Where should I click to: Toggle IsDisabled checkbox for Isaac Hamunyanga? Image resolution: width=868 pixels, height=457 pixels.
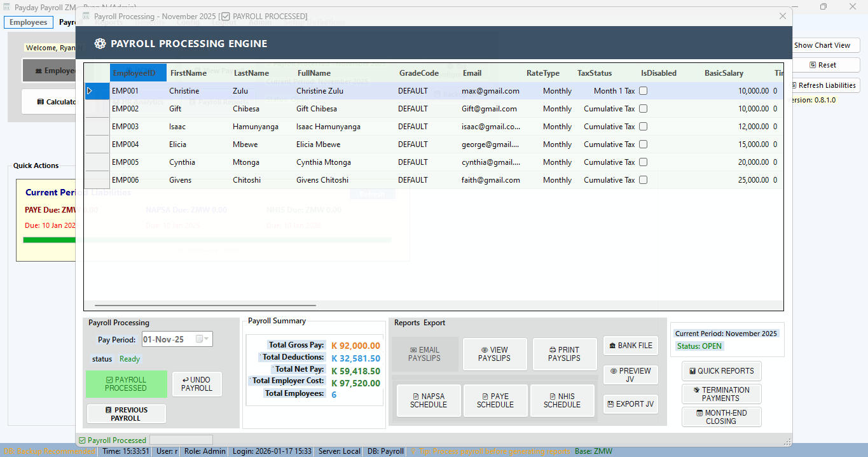pos(643,127)
